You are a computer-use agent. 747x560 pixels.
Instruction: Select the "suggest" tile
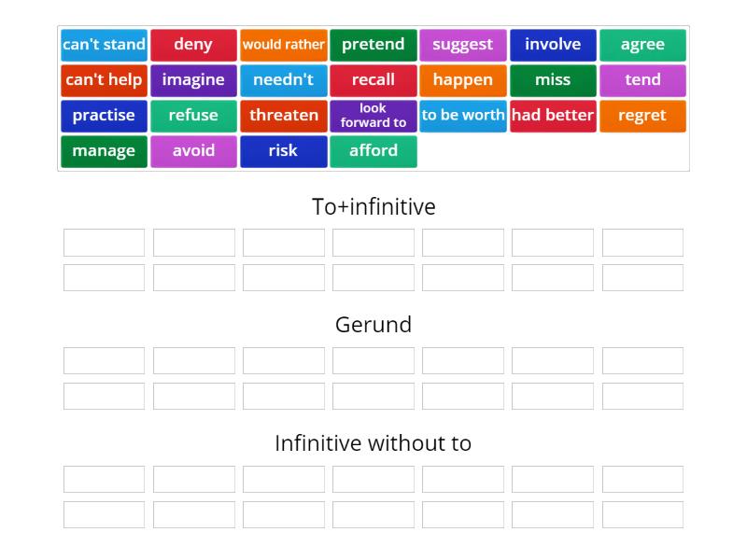463,44
